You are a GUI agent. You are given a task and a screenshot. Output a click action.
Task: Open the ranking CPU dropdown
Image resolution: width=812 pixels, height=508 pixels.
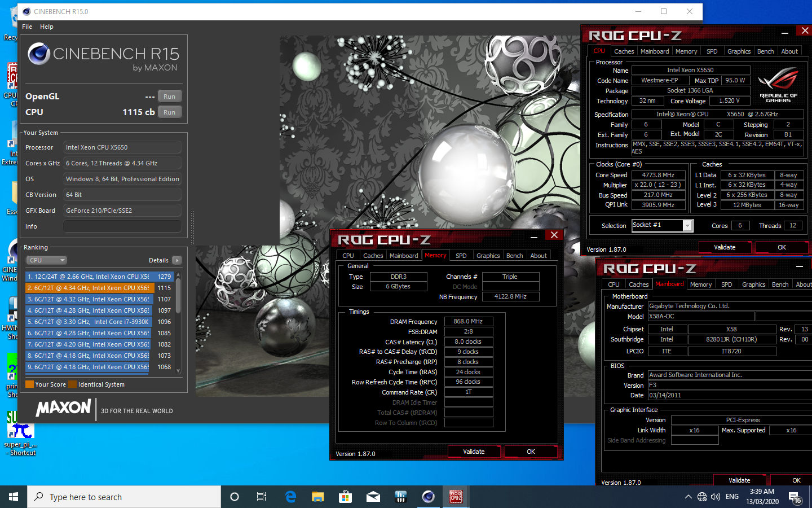tap(47, 260)
